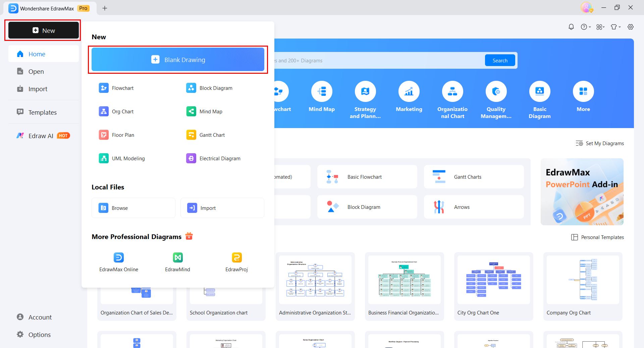Image resolution: width=644 pixels, height=348 pixels.
Task: Select Mind Map category in the banner
Action: pyautogui.click(x=322, y=97)
